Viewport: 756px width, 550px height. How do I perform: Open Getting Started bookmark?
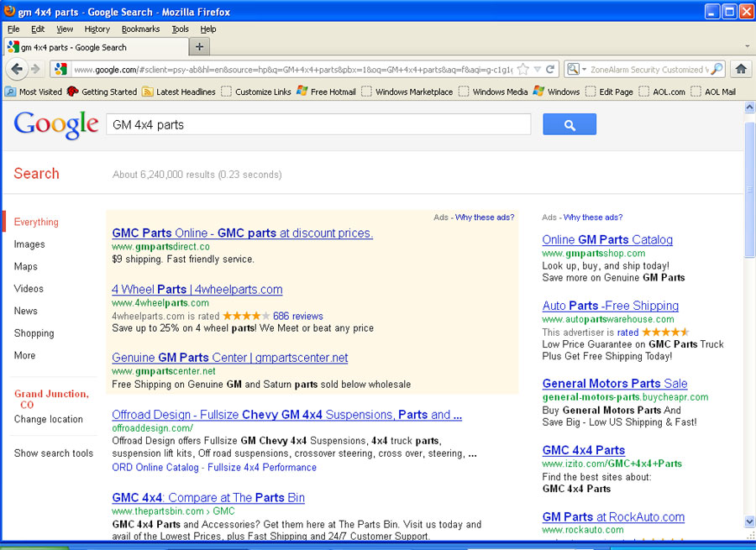102,92
